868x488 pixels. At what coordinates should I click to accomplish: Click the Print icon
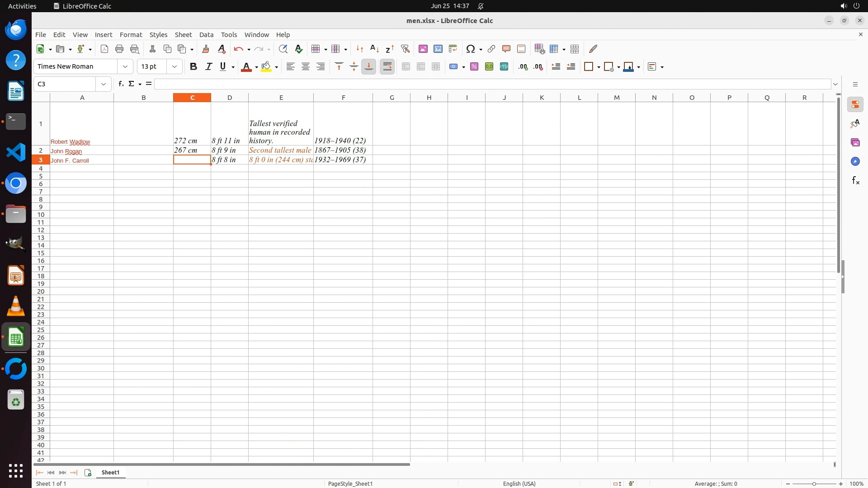(x=119, y=49)
